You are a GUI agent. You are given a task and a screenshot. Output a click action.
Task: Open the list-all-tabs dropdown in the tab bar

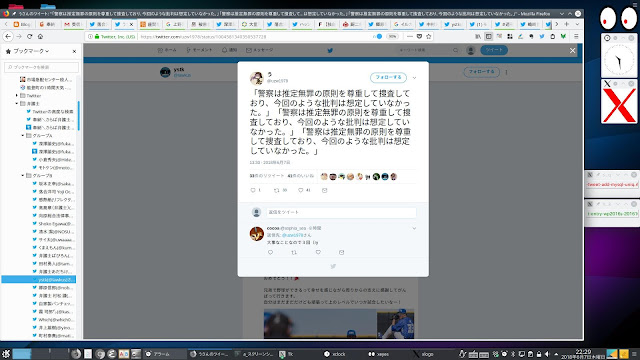tap(577, 24)
